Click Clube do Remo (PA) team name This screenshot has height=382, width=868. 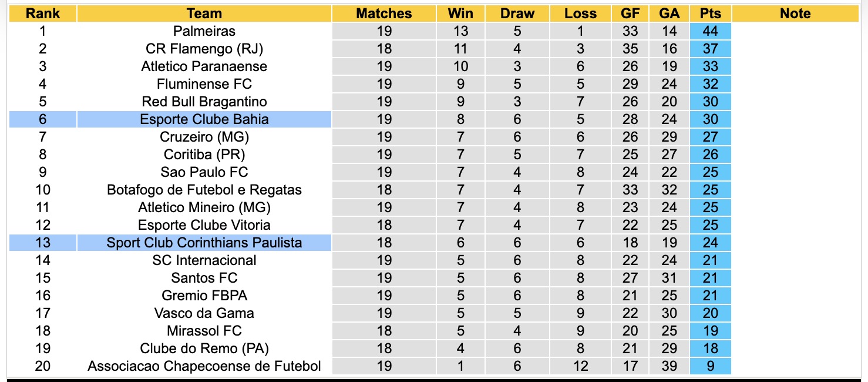[x=204, y=349]
